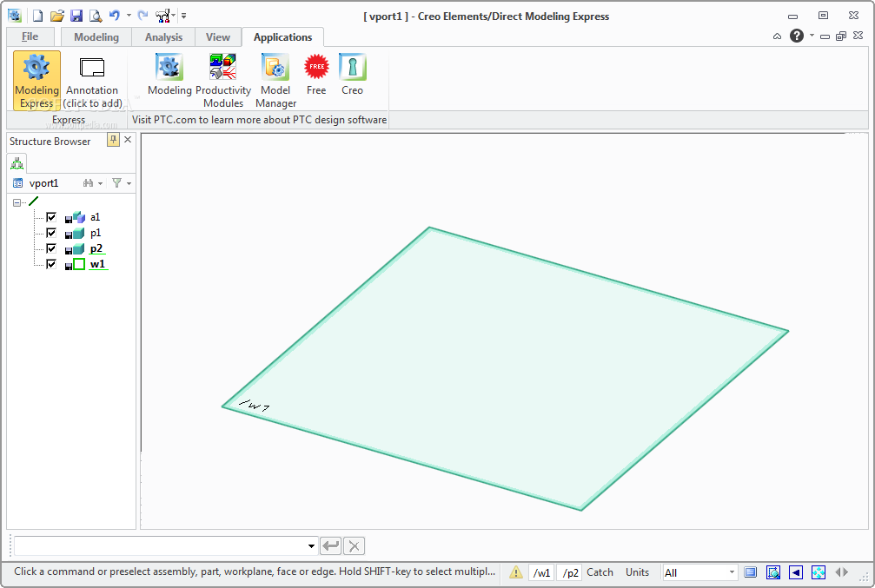Open the Help question mark button
Image resolution: width=875 pixels, height=588 pixels.
[796, 36]
